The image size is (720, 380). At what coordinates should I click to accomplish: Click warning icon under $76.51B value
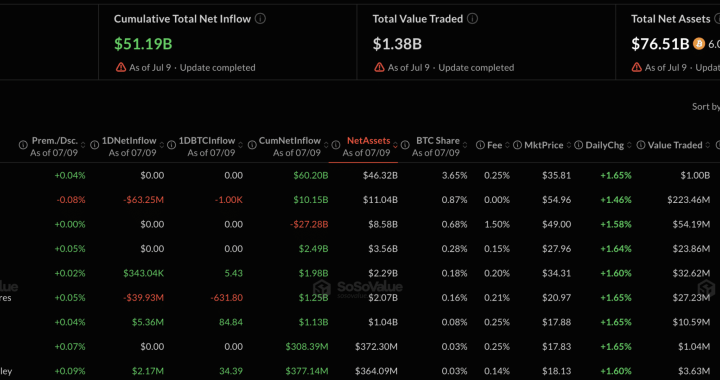click(x=637, y=67)
